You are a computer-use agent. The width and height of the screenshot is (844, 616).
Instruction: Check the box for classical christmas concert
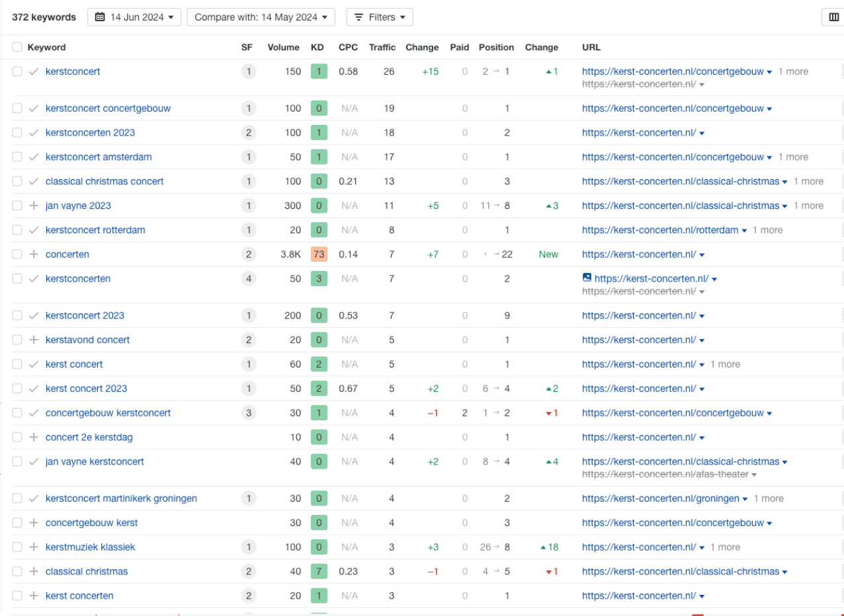[x=17, y=181]
